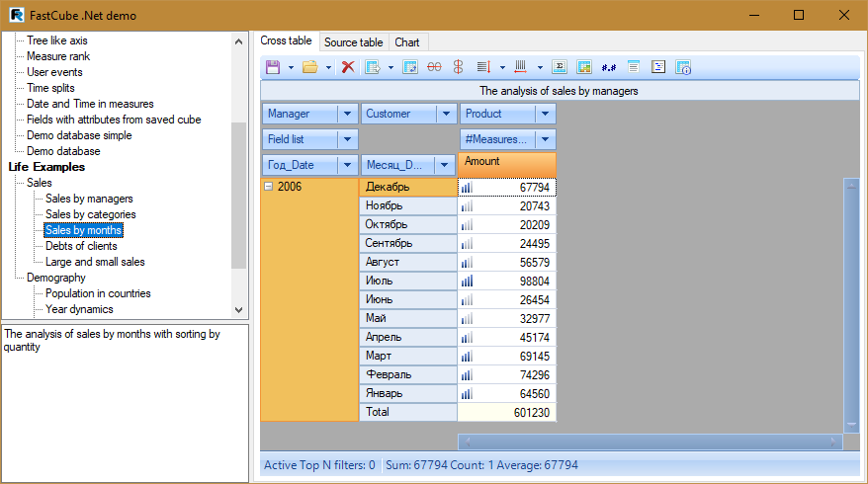Click the number format (#.#) icon

point(609,67)
